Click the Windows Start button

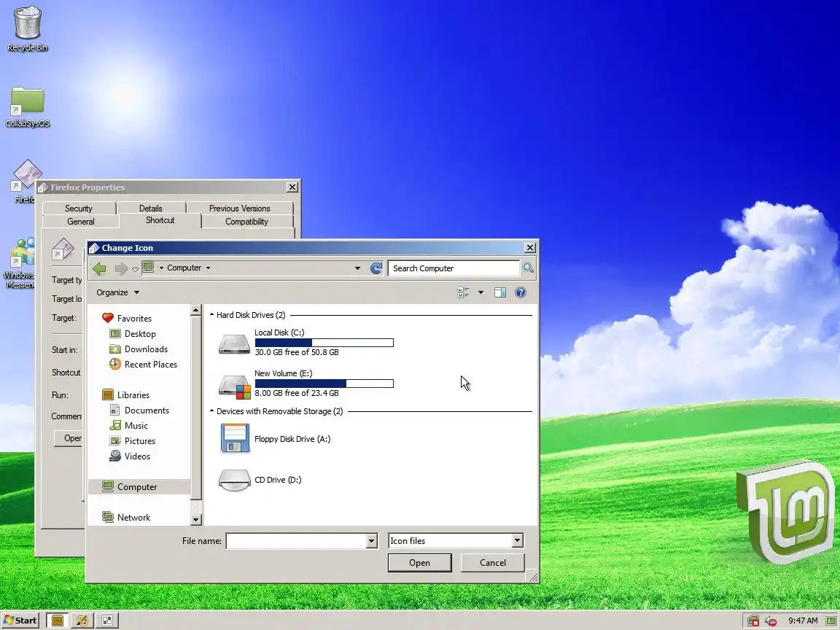tap(21, 621)
